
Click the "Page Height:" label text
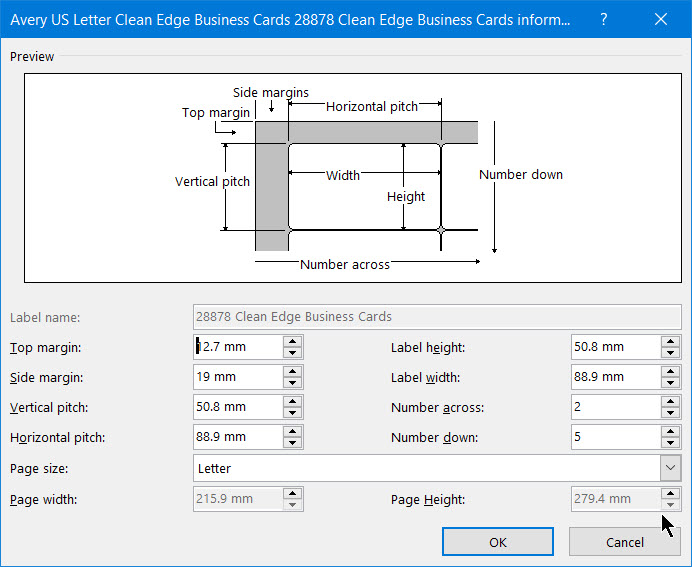[428, 500]
